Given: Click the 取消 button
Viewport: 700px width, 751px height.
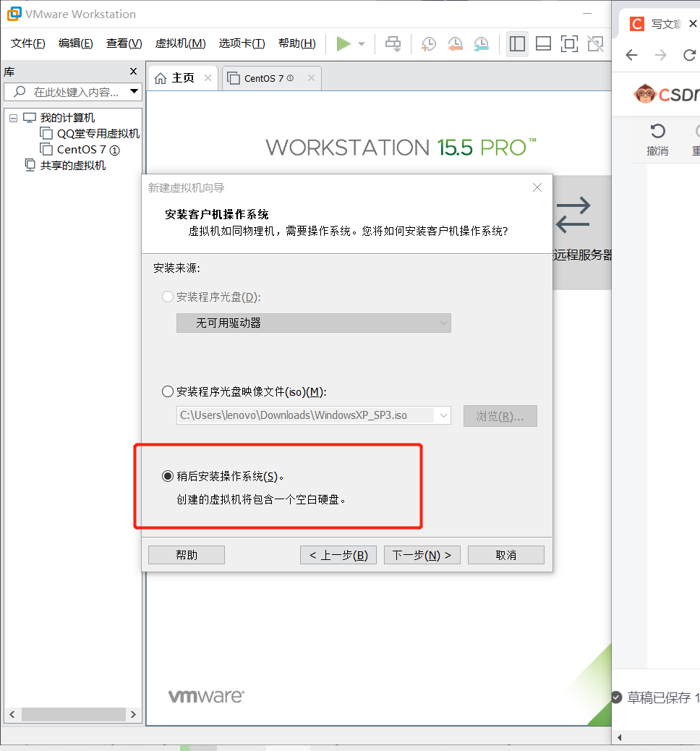Looking at the screenshot, I should pos(505,555).
